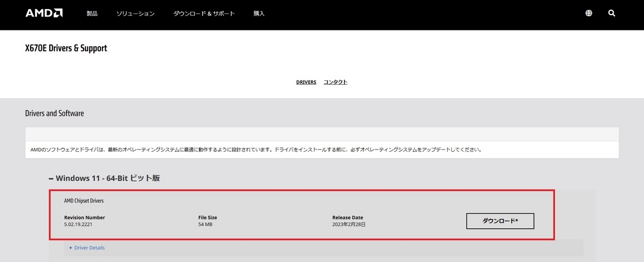The image size is (644, 262).
Task: Click the Drivers and Software heading
Action: coord(54,114)
